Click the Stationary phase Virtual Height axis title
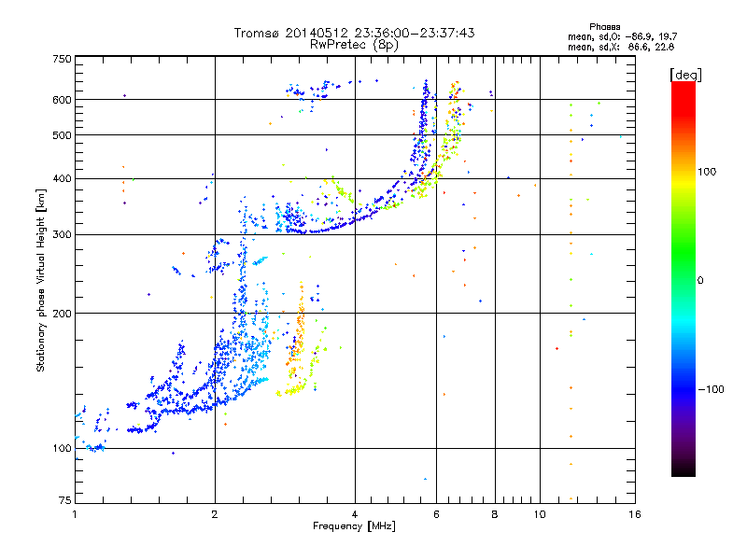Screen dimensions: 747x560 pos(41,280)
